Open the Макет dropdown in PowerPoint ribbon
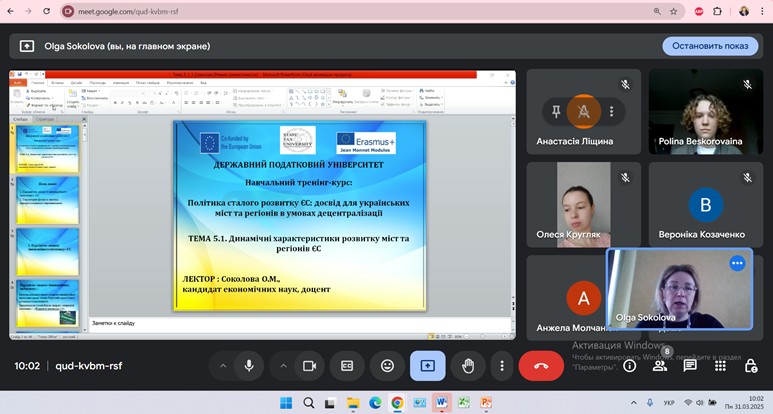Screen dimensions: 773x414 91,91
